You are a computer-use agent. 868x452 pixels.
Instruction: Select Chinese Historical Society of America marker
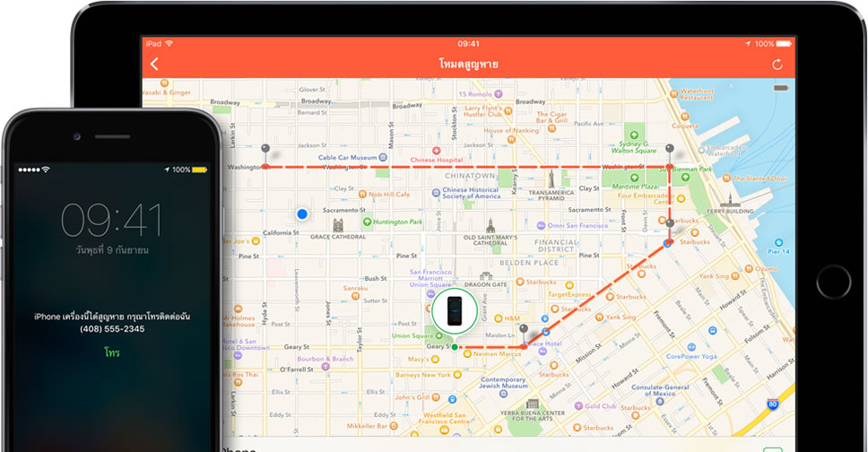436,193
